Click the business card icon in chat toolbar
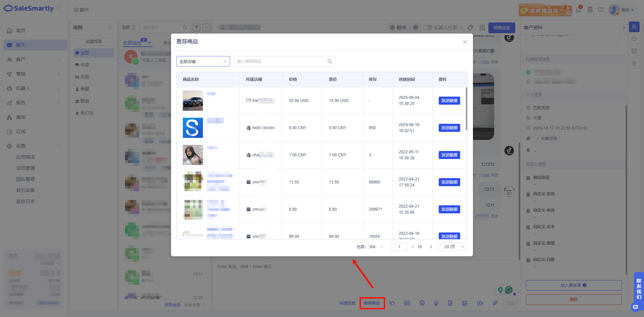This screenshot has width=644, height=317. coord(407,303)
